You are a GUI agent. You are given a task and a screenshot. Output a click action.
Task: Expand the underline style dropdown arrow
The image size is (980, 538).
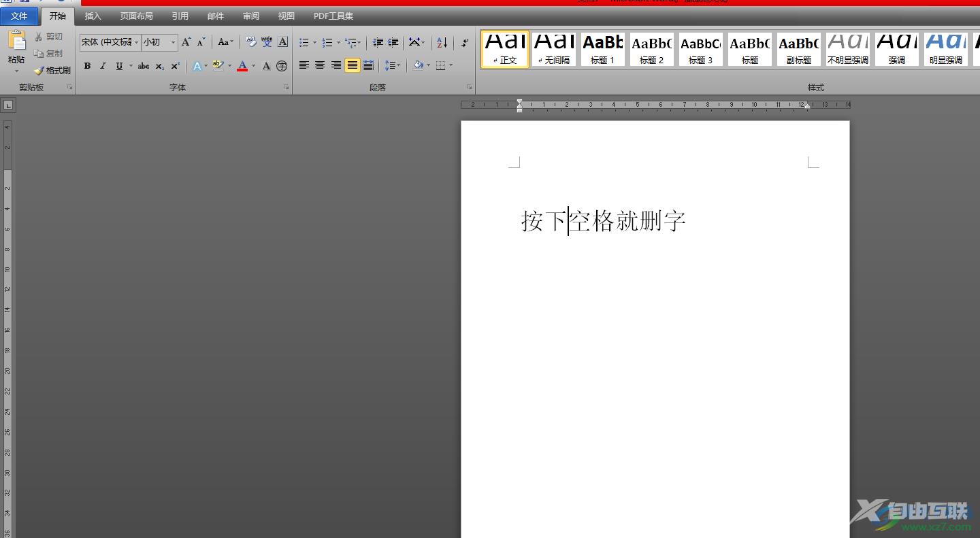pyautogui.click(x=131, y=66)
